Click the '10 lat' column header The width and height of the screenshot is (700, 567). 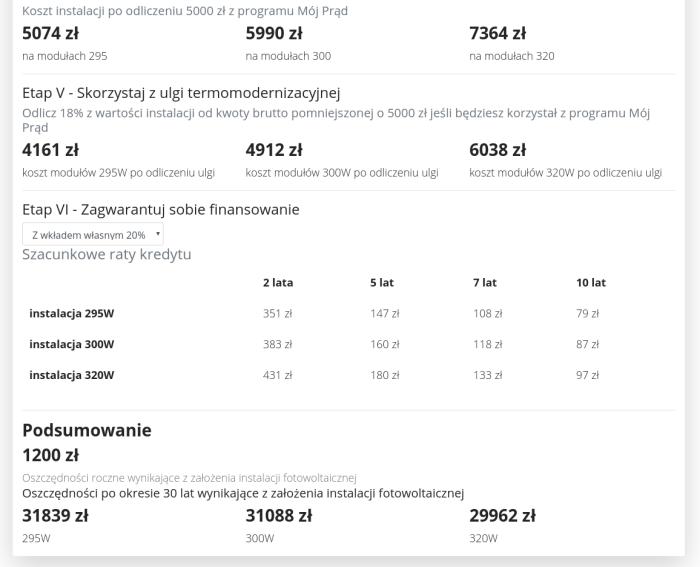point(591,283)
